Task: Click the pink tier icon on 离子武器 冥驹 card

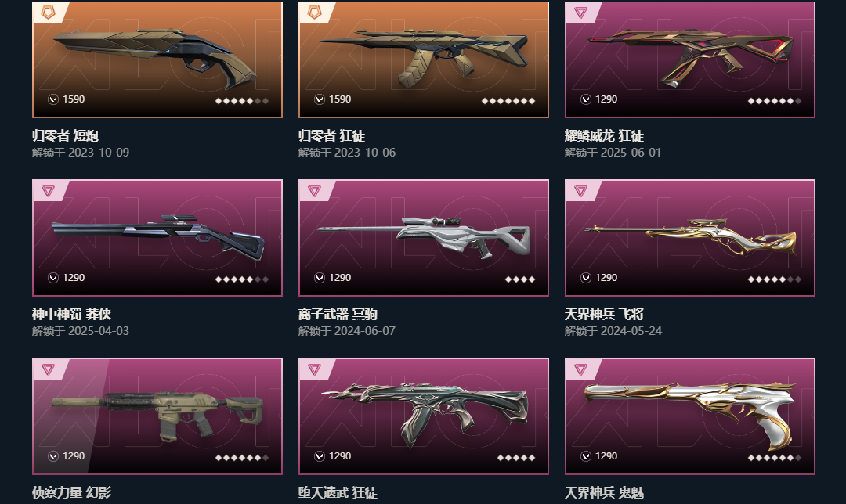Action: (x=315, y=191)
